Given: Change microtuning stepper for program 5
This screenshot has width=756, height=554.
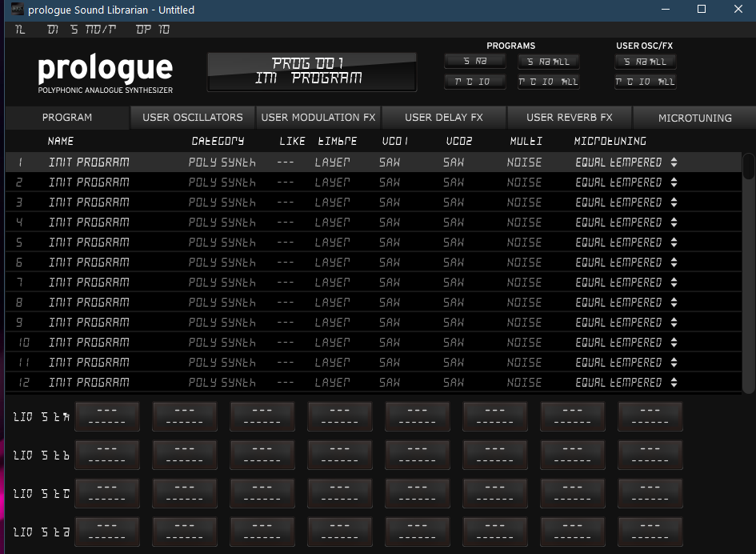Looking at the screenshot, I should coord(674,243).
